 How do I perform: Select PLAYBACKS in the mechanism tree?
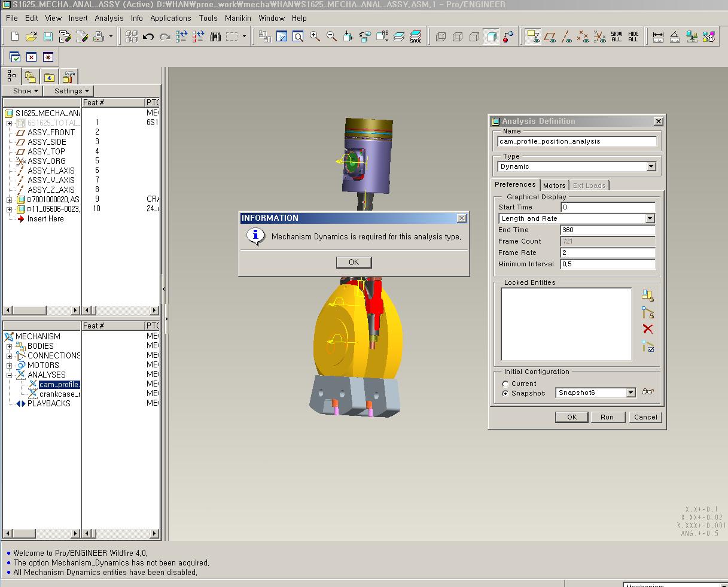(48, 403)
